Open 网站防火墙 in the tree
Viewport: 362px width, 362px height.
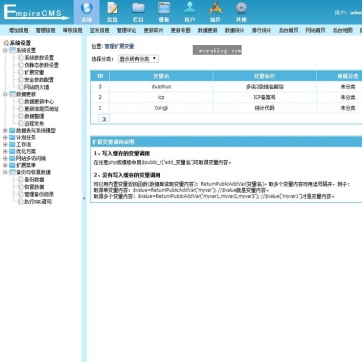[x=37, y=87]
